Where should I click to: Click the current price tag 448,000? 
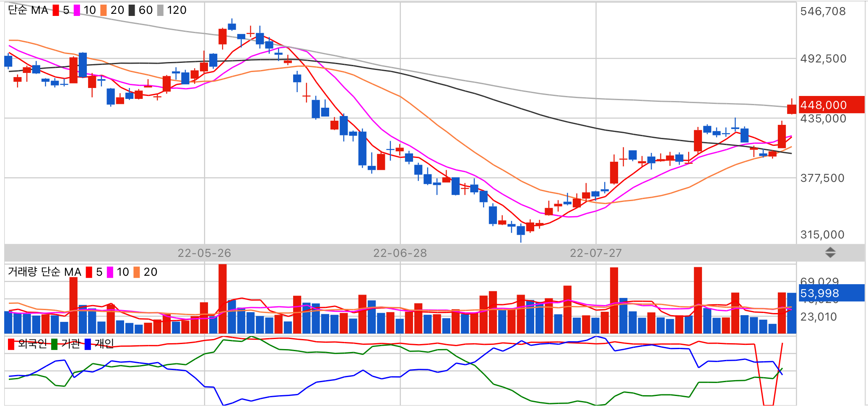pyautogui.click(x=832, y=105)
